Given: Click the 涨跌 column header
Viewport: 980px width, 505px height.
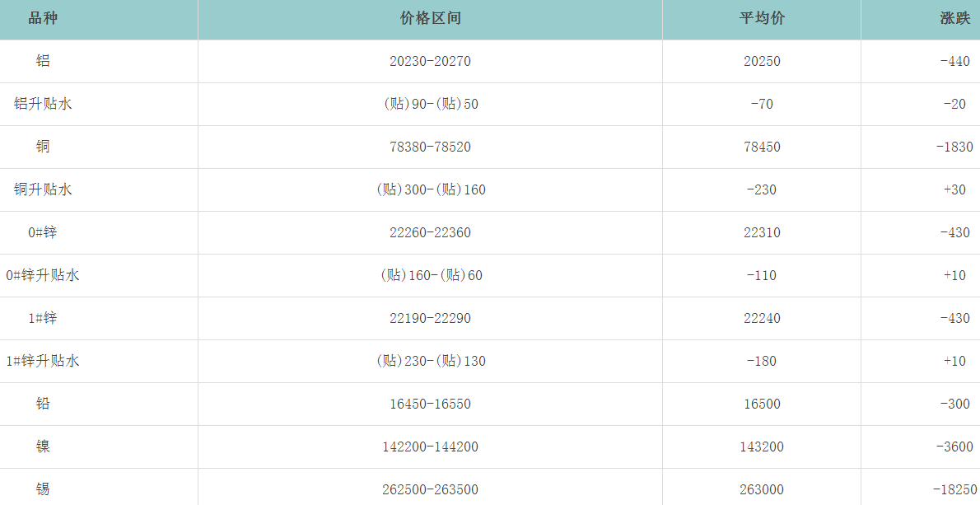Looking at the screenshot, I should coord(954,18).
